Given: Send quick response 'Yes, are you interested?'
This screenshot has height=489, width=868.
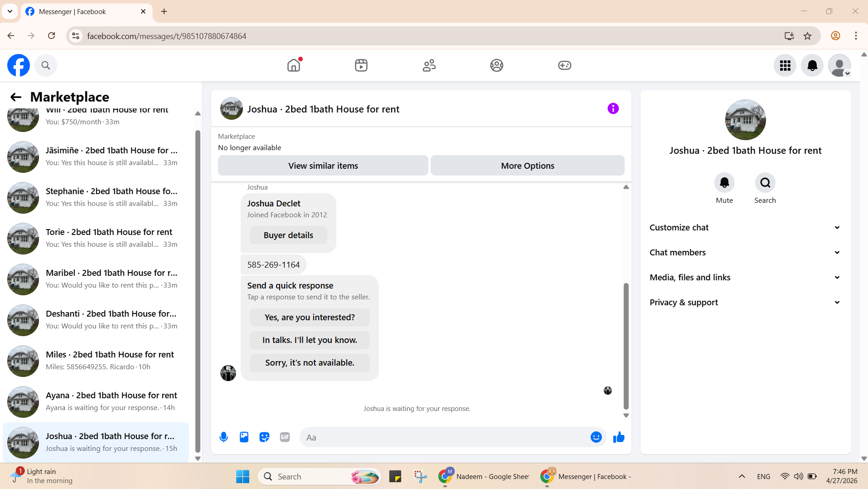Looking at the screenshot, I should [x=310, y=318].
